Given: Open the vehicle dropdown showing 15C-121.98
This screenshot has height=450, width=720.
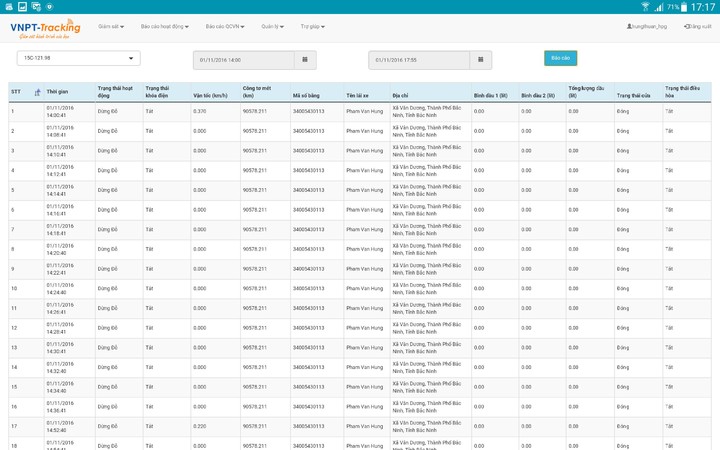Looking at the screenshot, I should click(x=79, y=58).
